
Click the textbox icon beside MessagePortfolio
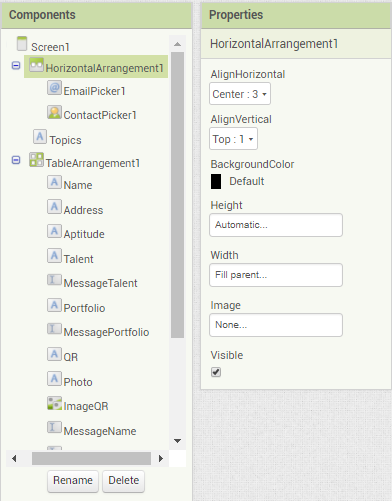[x=54, y=329]
